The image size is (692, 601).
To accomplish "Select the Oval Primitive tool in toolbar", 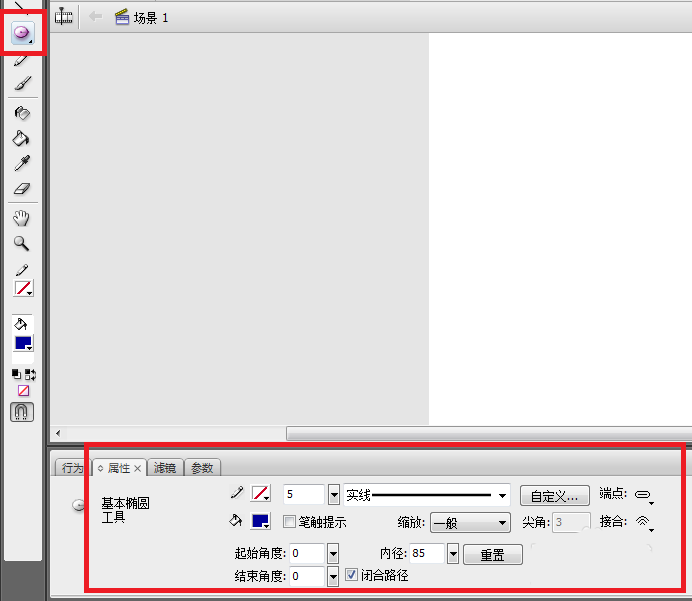I will tap(23, 33).
